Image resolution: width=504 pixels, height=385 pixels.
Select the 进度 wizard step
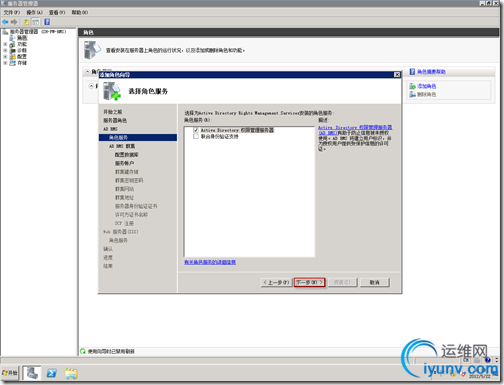pyautogui.click(x=108, y=257)
